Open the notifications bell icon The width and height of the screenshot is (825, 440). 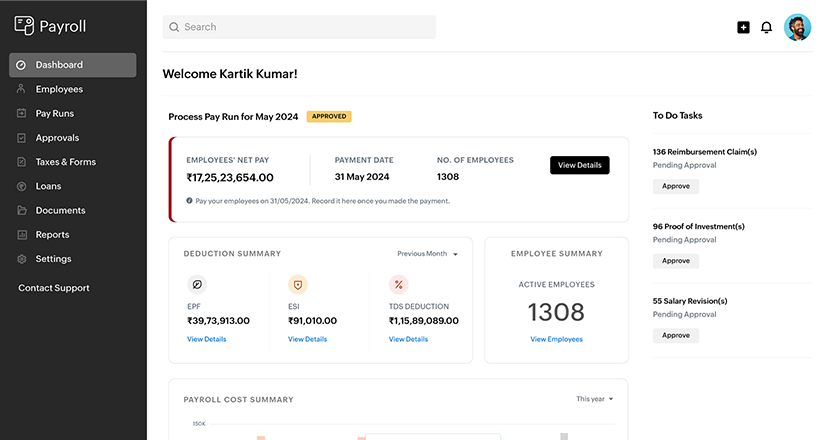tap(767, 27)
